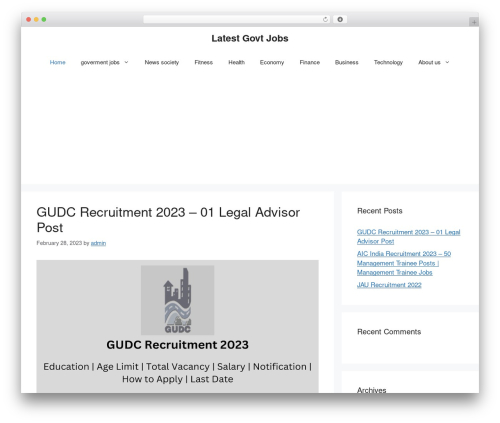Open recent post GUDC Recruitment 2023 Legal Advisor
This screenshot has height=423, width=500.
pyautogui.click(x=408, y=237)
